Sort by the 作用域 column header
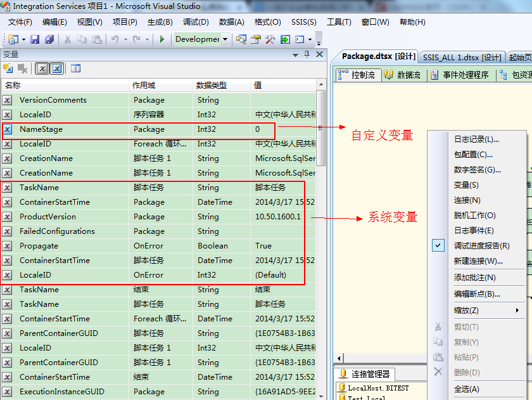The width and height of the screenshot is (532, 400). pyautogui.click(x=161, y=85)
